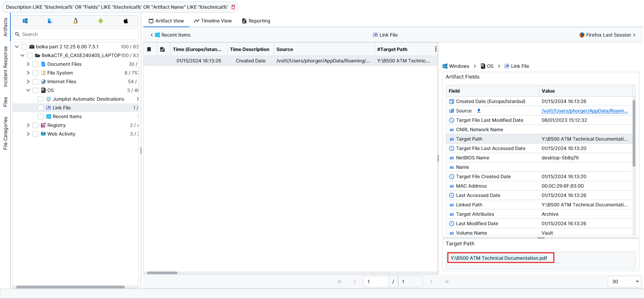This screenshot has height=299, width=644.
Task: Switch to the Timeline View tab
Action: 213,21
